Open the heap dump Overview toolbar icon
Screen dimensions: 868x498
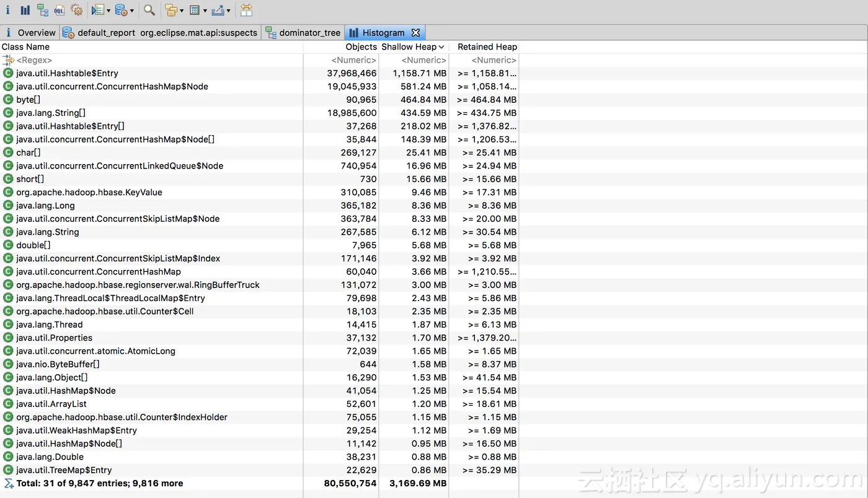point(8,10)
